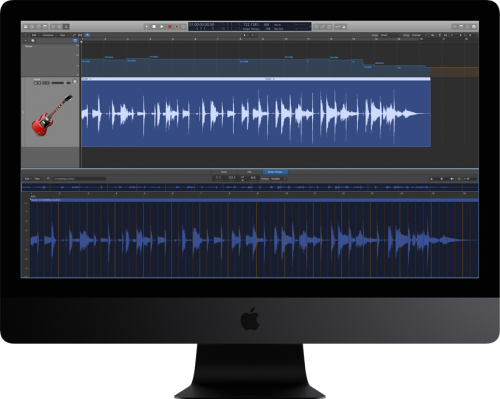500x399 pixels.
Task: Toggle the blue Global Tracks button
Action: click(x=75, y=41)
